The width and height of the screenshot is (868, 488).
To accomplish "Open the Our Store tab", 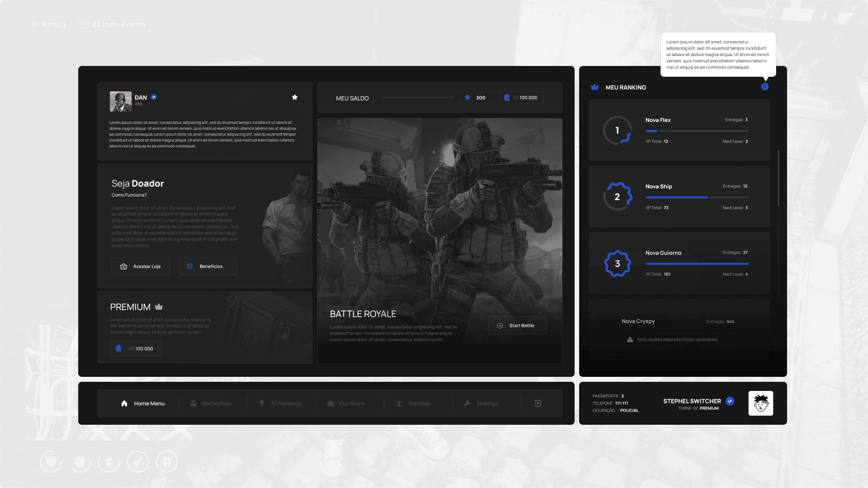I will tap(346, 404).
